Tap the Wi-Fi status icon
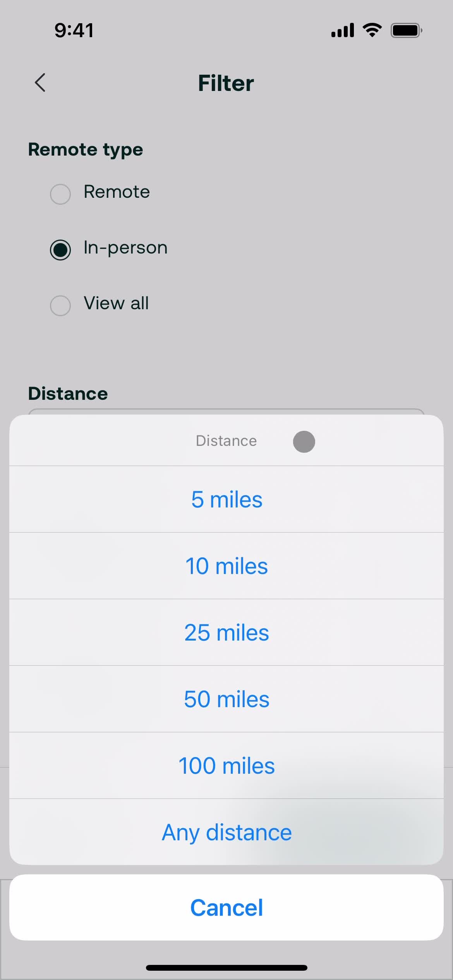The width and height of the screenshot is (453, 980). point(372,30)
